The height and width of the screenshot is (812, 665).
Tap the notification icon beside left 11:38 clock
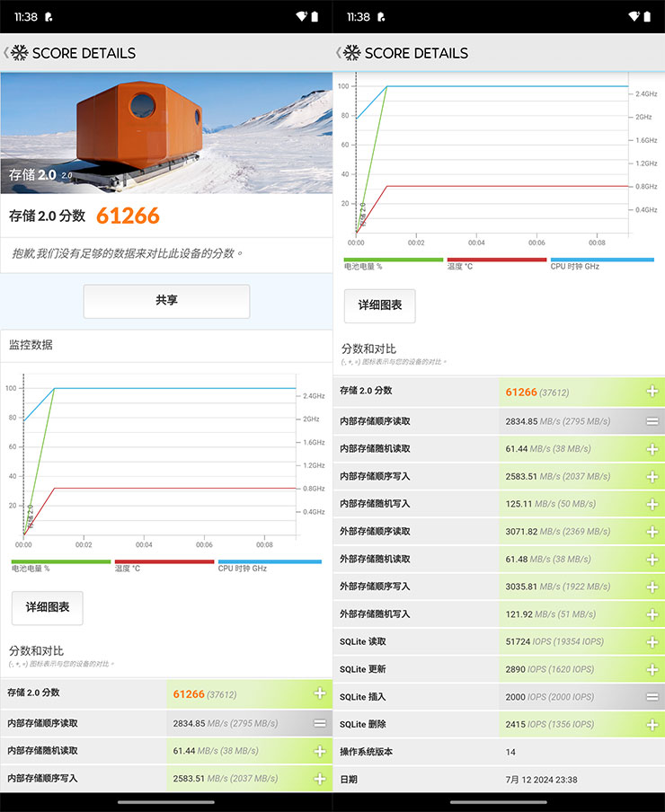[x=49, y=17]
